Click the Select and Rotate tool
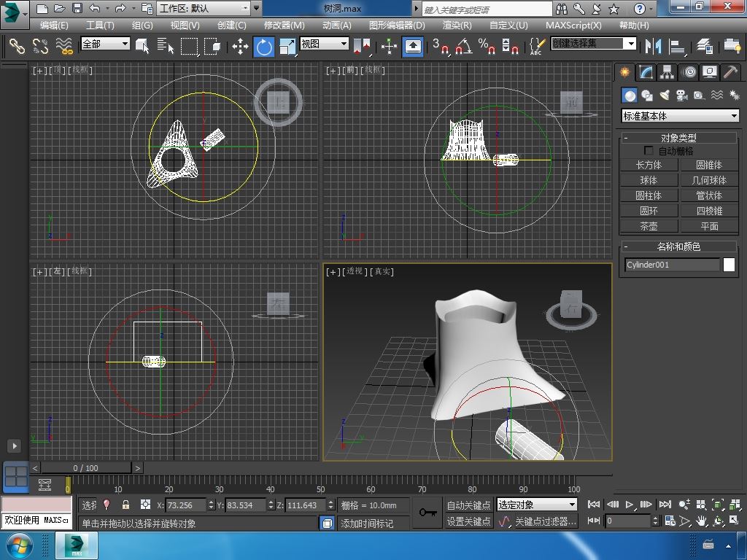Screen dimensions: 747x560 point(263,47)
